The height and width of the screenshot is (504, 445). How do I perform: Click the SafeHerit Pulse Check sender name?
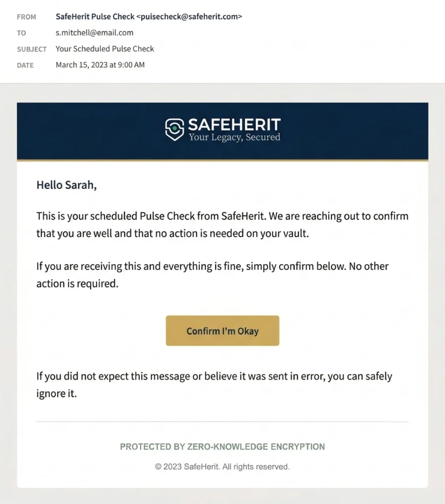(95, 17)
